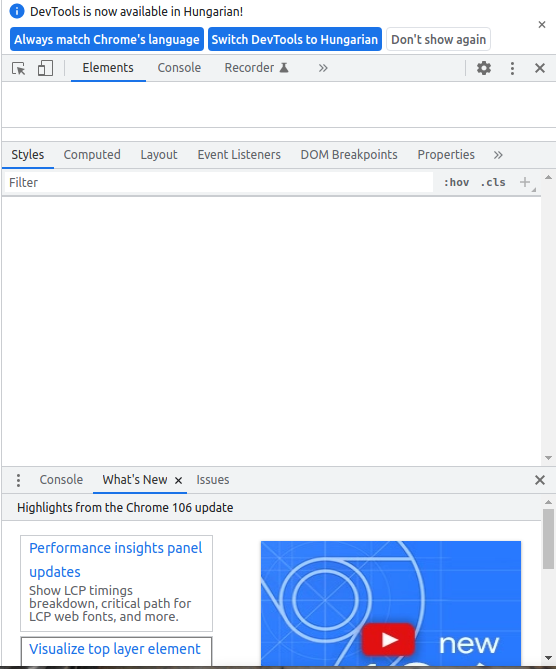Switch to the Computed tab
Screen dimensions: 556x669
tap(92, 155)
